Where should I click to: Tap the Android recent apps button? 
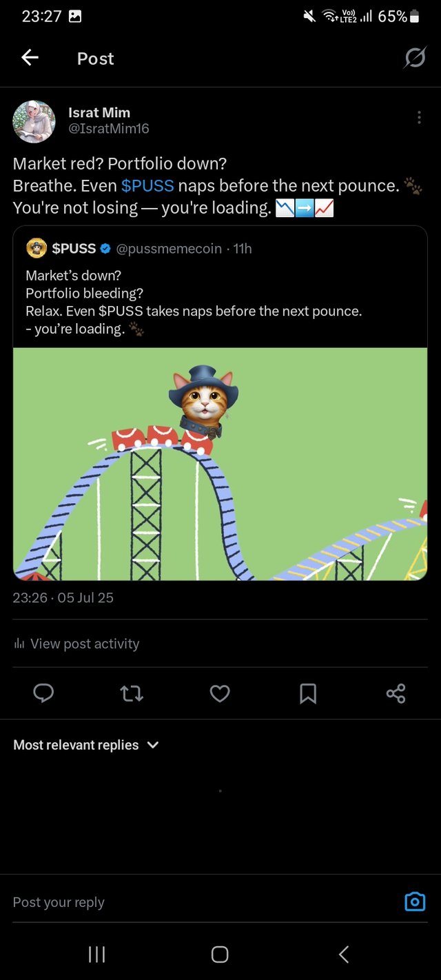click(96, 954)
